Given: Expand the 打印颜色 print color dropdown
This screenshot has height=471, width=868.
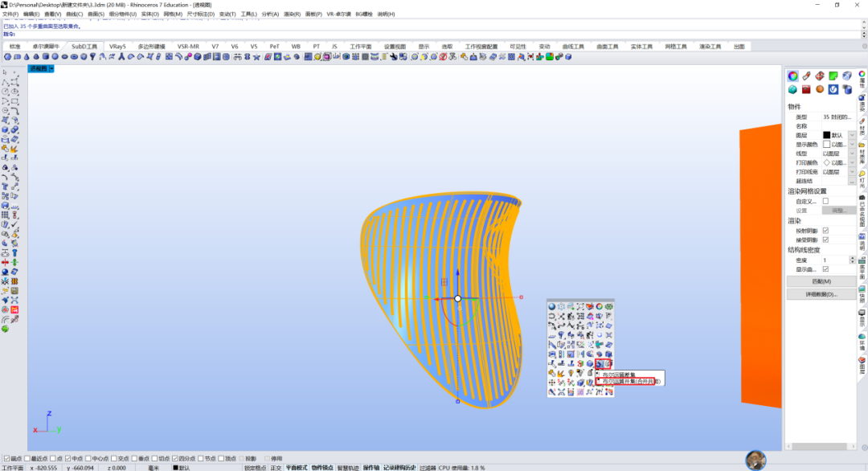Looking at the screenshot, I should coord(852,162).
